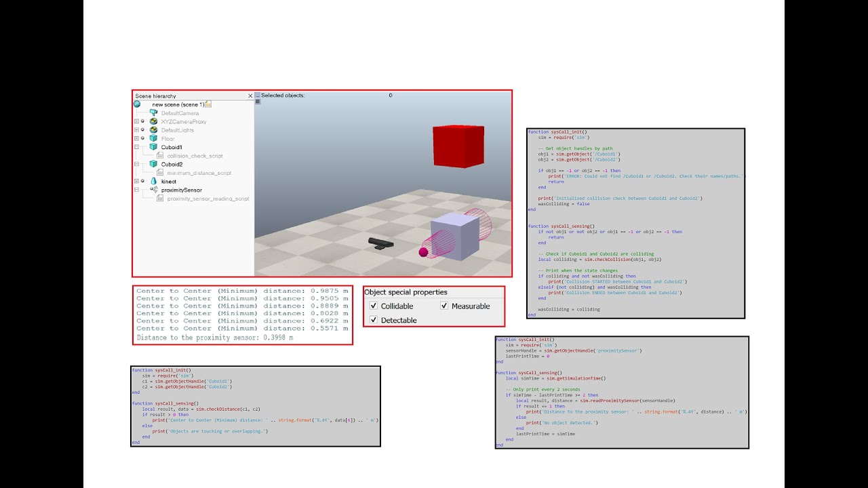Viewport: 868px width, 488px height.
Task: Click the model dot icon beside kinect
Action: pos(142,181)
